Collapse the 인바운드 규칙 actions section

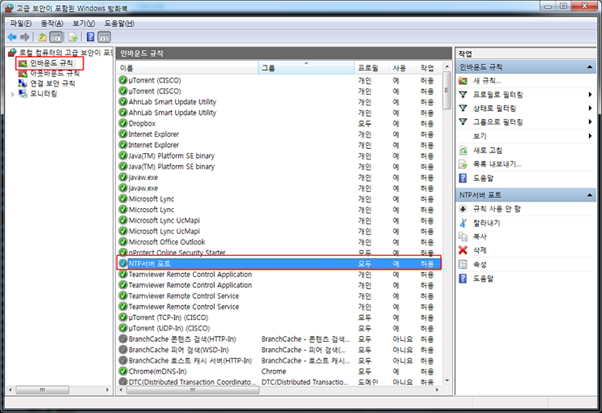[589, 67]
